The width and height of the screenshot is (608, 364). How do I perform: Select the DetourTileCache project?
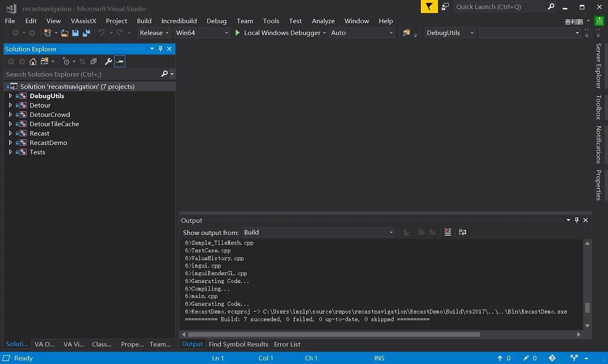(54, 124)
